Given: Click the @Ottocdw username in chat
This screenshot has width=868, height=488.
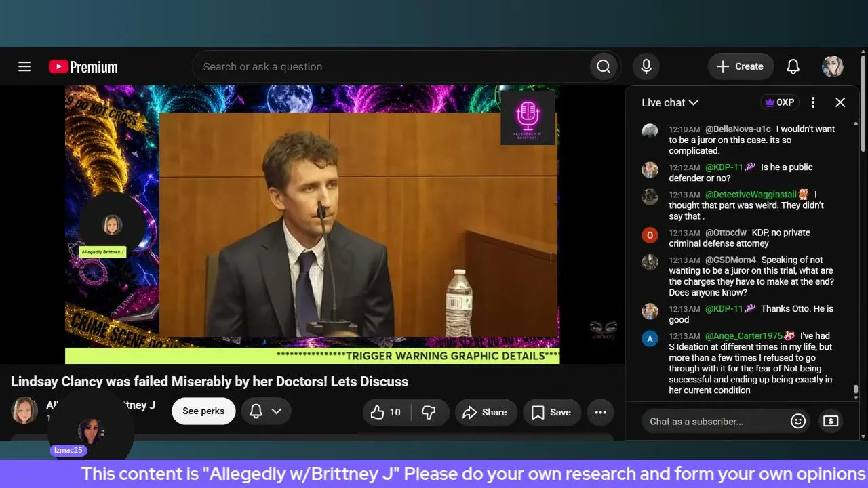Looking at the screenshot, I should click(726, 232).
